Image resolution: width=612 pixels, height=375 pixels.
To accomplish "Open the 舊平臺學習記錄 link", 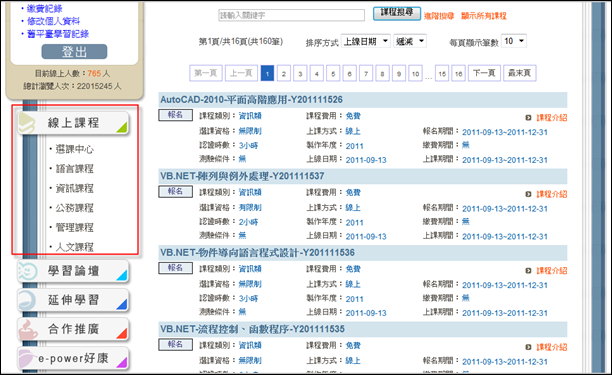I will (x=58, y=34).
